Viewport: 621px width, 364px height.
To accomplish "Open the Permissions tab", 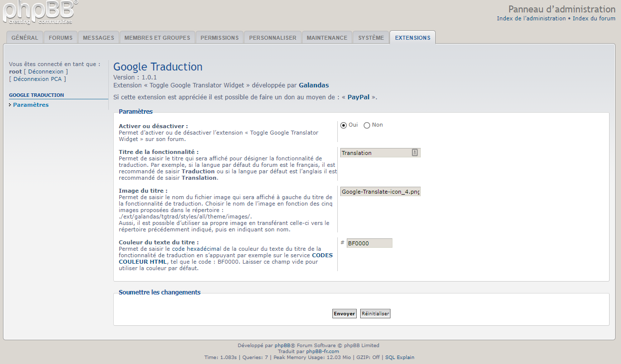I will pos(220,38).
